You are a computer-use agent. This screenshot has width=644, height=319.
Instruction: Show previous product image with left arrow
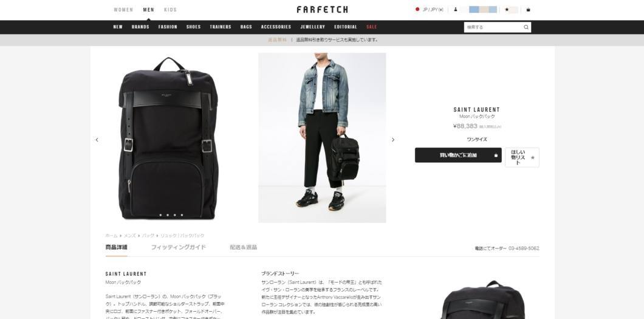coord(97,140)
